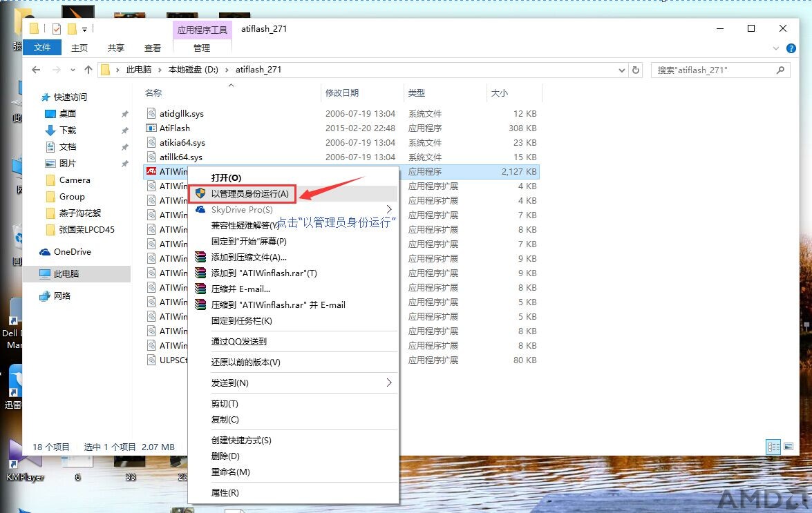Sort files by the 大小 column
Screen dimensions: 812x513
(499, 93)
